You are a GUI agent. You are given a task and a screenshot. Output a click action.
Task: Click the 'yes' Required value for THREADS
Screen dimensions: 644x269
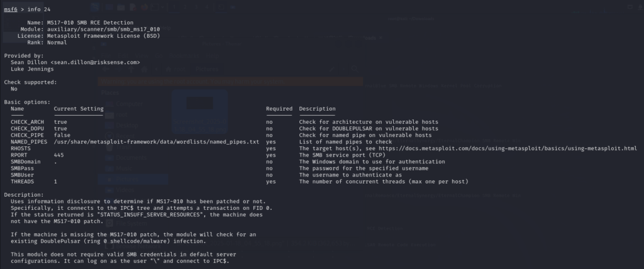(x=270, y=181)
